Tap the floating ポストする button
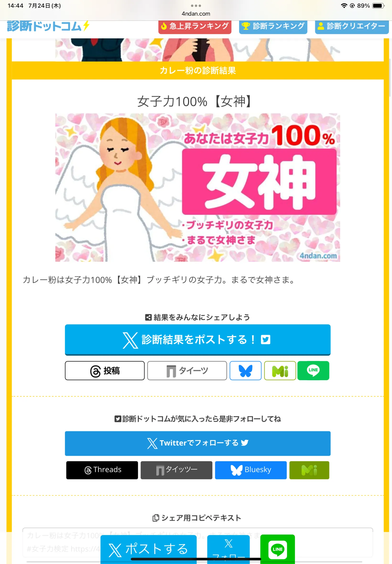392x564 pixels. [x=148, y=549]
